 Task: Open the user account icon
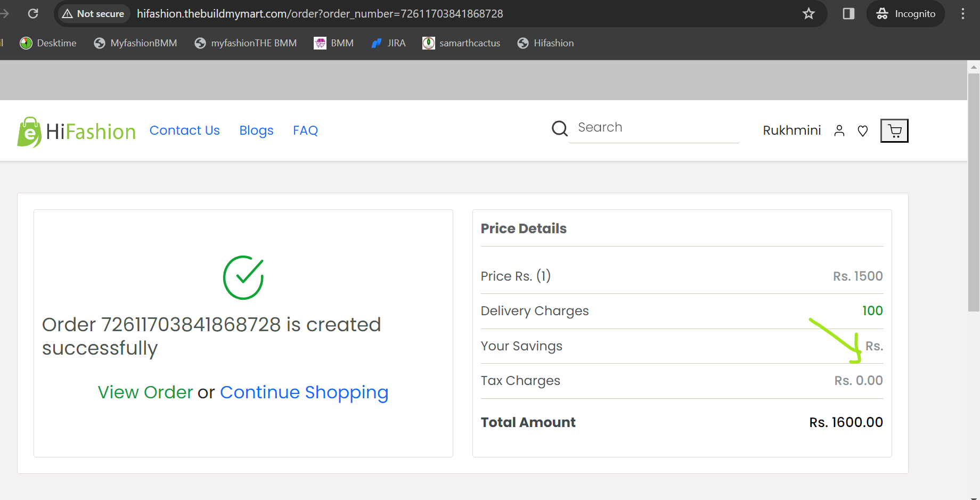click(x=839, y=130)
